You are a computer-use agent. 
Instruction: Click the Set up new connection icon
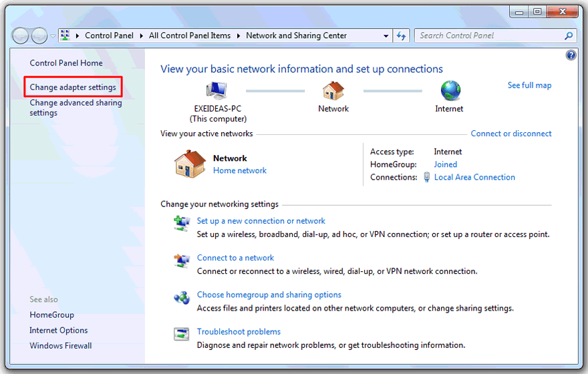tap(182, 223)
